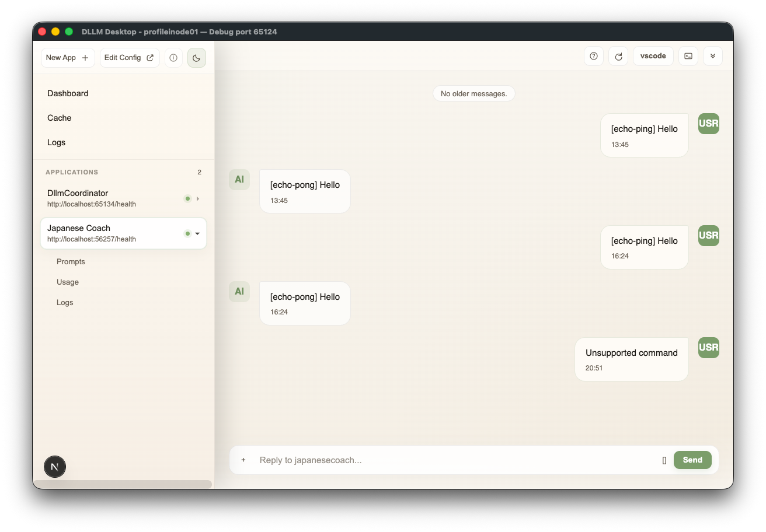
Task: Click the No older messages pill
Action: pos(474,93)
